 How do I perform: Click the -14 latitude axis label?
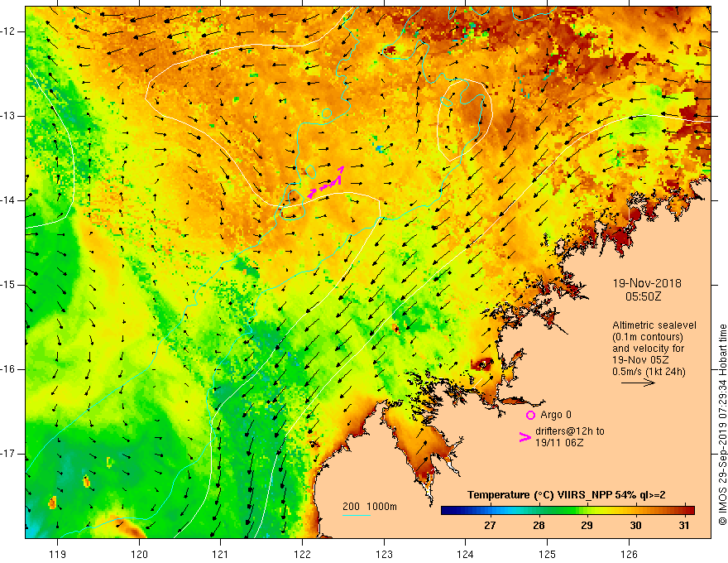click(9, 200)
